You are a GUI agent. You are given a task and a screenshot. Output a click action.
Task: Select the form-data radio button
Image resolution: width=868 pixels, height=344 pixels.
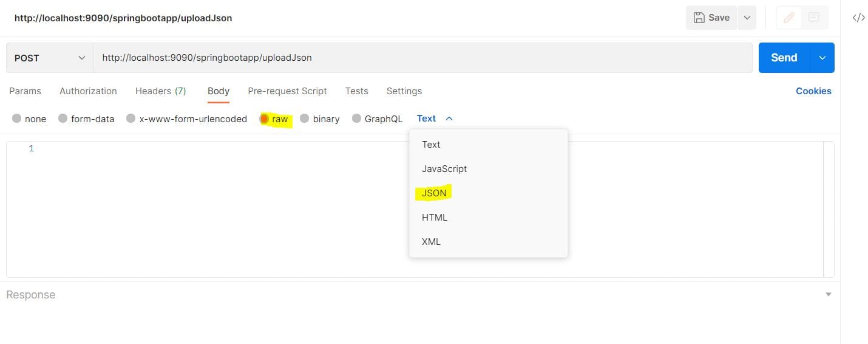pyautogui.click(x=63, y=119)
